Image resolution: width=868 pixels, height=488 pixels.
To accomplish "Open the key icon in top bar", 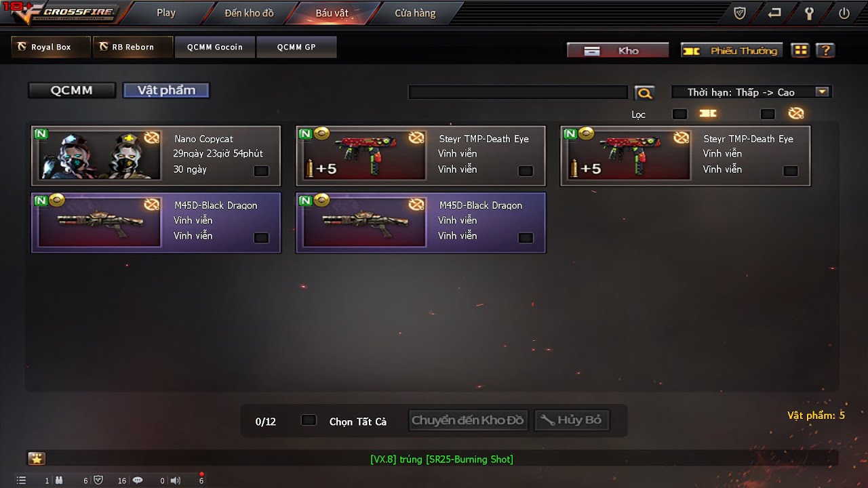I will pyautogui.click(x=809, y=13).
